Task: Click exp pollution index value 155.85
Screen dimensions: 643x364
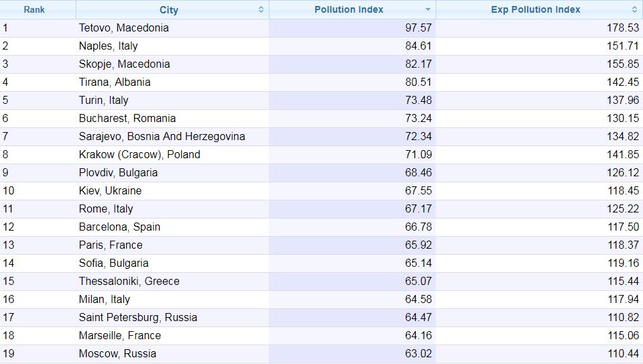Action: pyautogui.click(x=620, y=64)
